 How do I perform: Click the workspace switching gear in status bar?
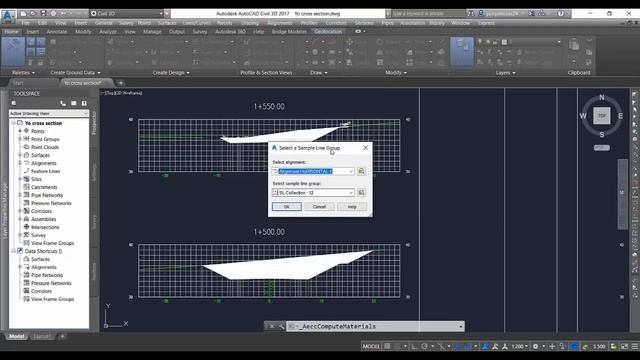(536, 347)
